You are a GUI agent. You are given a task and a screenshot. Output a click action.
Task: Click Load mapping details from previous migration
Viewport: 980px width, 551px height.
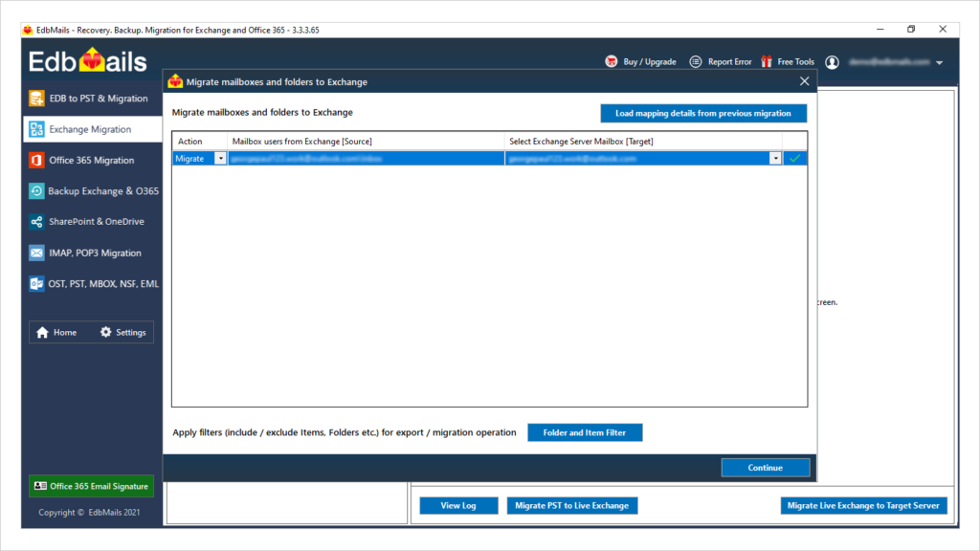703,114
